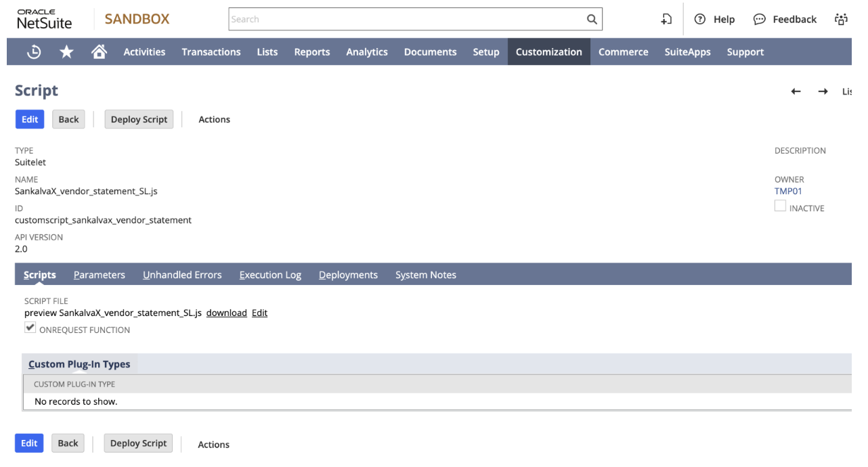Click the top Back button
The height and width of the screenshot is (467, 868).
(x=68, y=119)
